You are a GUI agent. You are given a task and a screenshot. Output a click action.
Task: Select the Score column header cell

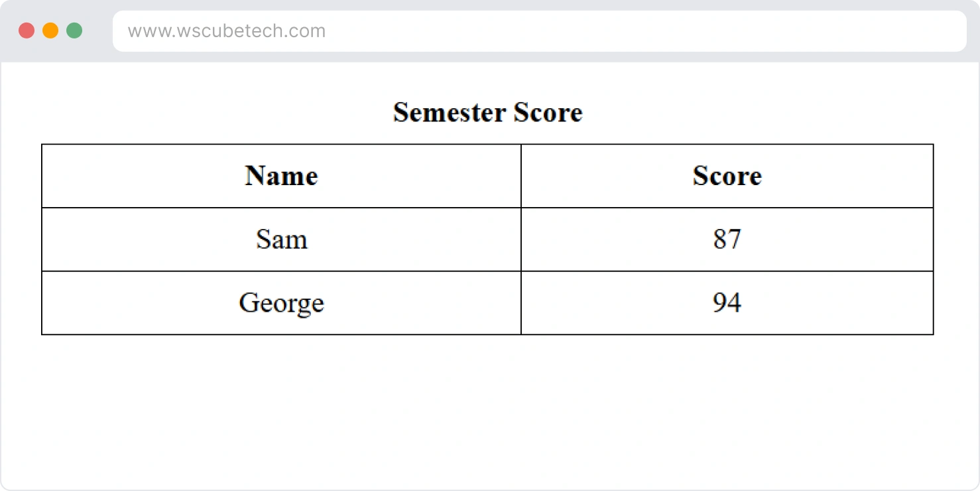[x=727, y=176]
